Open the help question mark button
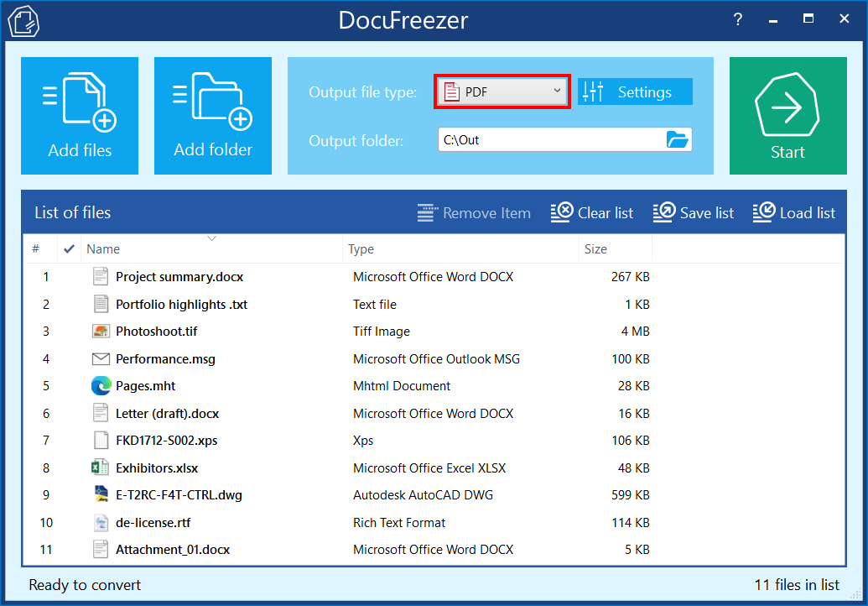 pyautogui.click(x=738, y=19)
